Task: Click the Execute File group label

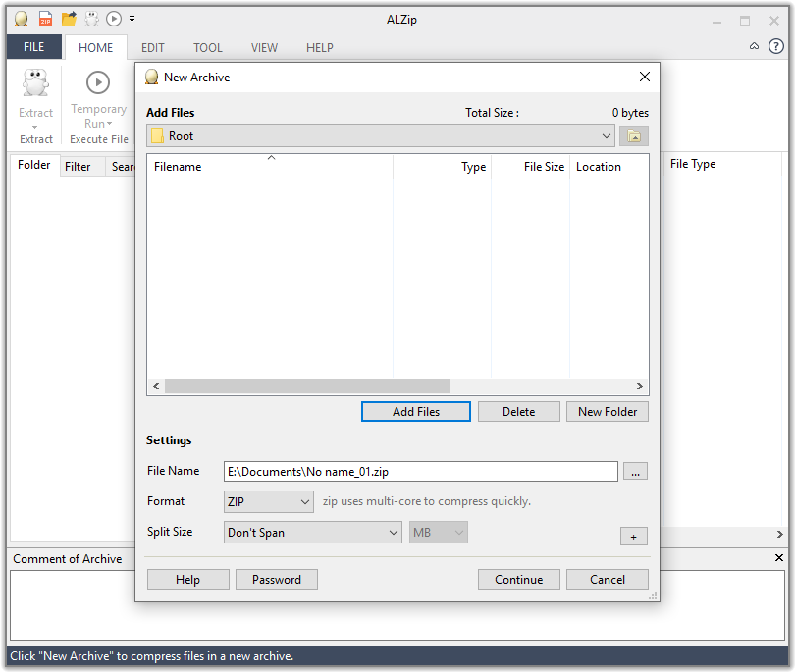Action: (99, 139)
